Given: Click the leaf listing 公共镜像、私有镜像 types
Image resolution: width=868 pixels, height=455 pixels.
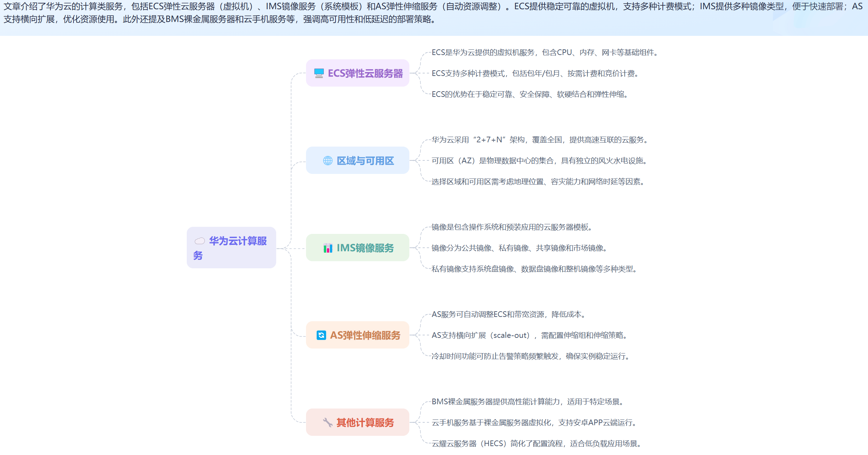Looking at the screenshot, I should coord(520,248).
